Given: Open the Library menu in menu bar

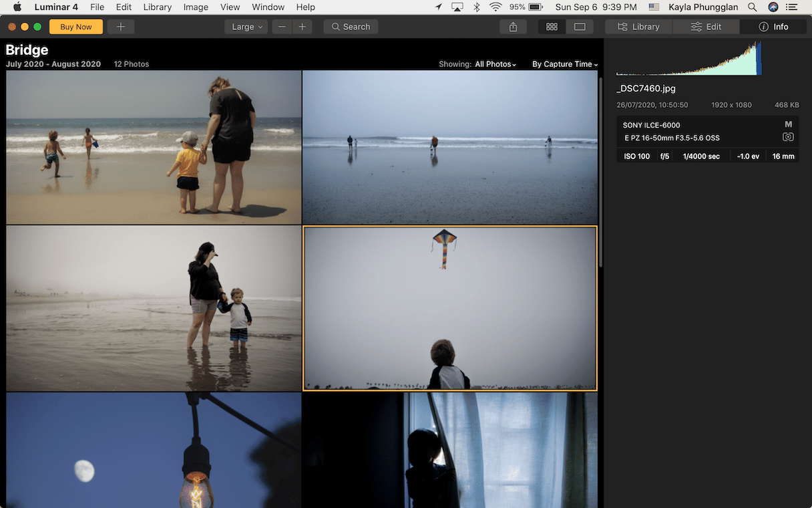Looking at the screenshot, I should click(157, 7).
